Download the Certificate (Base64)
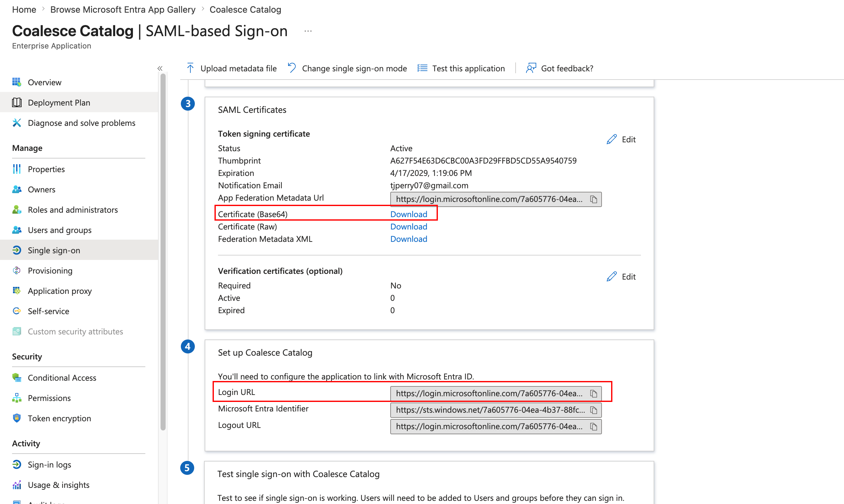Image resolution: width=844 pixels, height=504 pixels. click(x=409, y=214)
